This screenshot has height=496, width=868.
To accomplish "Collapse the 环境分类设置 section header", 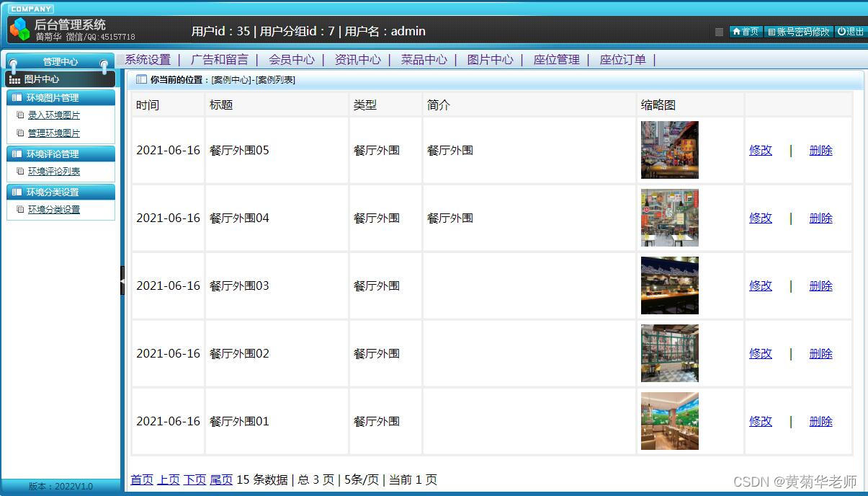I will click(61, 192).
